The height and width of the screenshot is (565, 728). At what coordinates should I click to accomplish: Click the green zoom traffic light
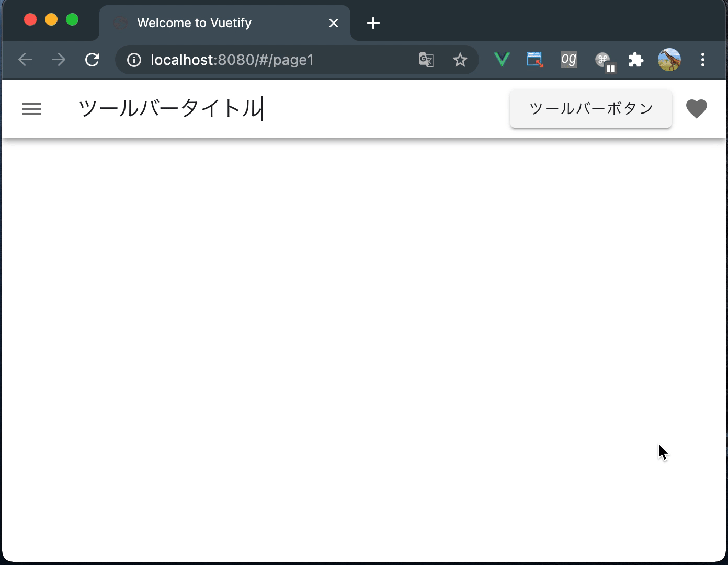pos(72,19)
